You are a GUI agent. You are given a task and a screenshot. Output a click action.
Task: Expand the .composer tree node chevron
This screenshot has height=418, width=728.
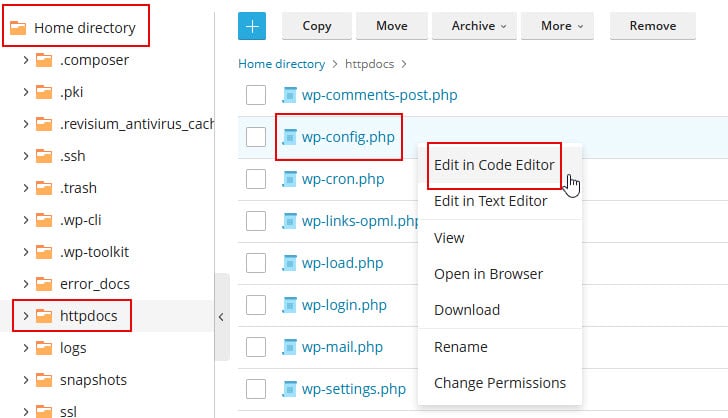click(26, 60)
